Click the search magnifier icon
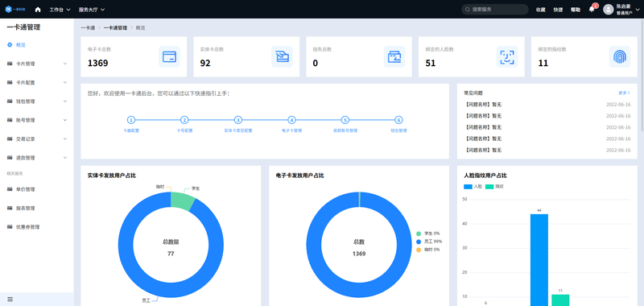This screenshot has width=644, height=306. [x=468, y=10]
